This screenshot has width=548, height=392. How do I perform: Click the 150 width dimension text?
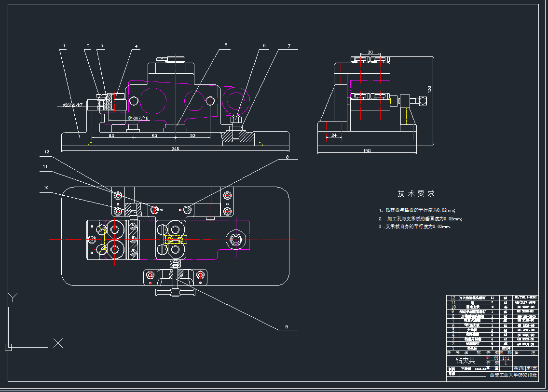pos(367,151)
